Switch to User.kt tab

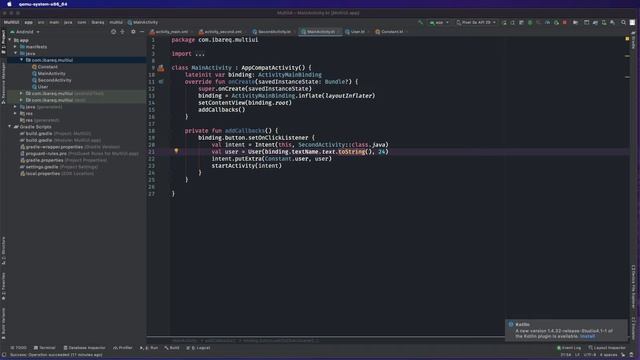tap(357, 32)
